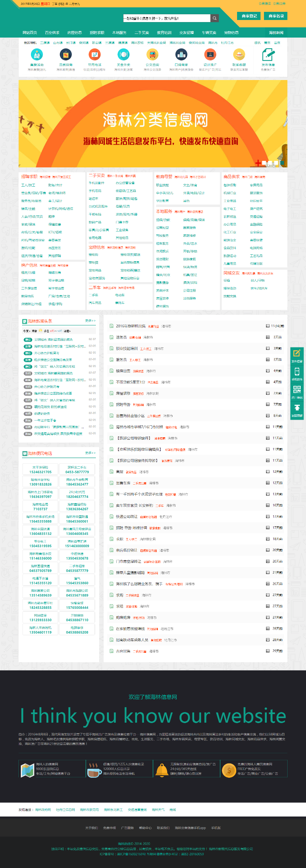Click the map icon in footer
The width and height of the screenshot is (306, 868).
(x=27, y=770)
